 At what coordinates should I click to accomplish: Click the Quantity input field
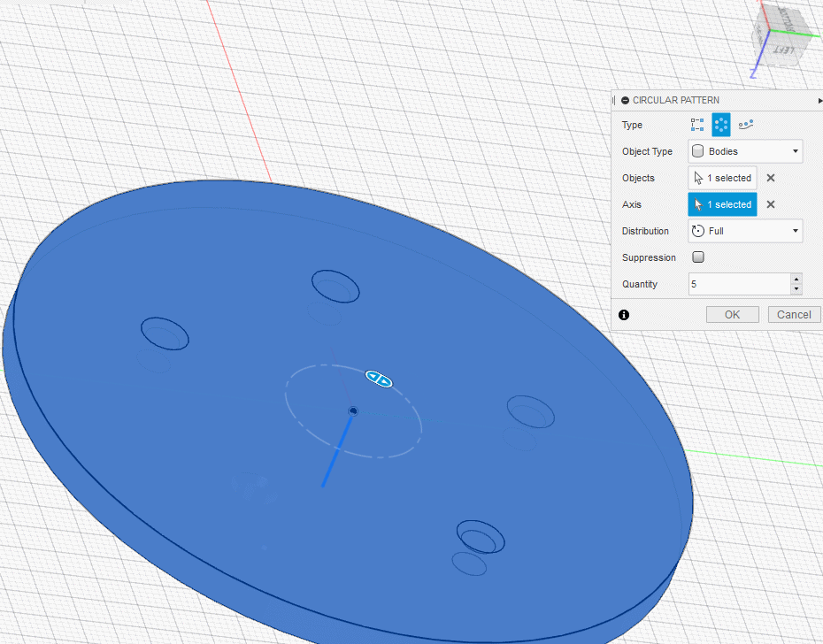739,284
